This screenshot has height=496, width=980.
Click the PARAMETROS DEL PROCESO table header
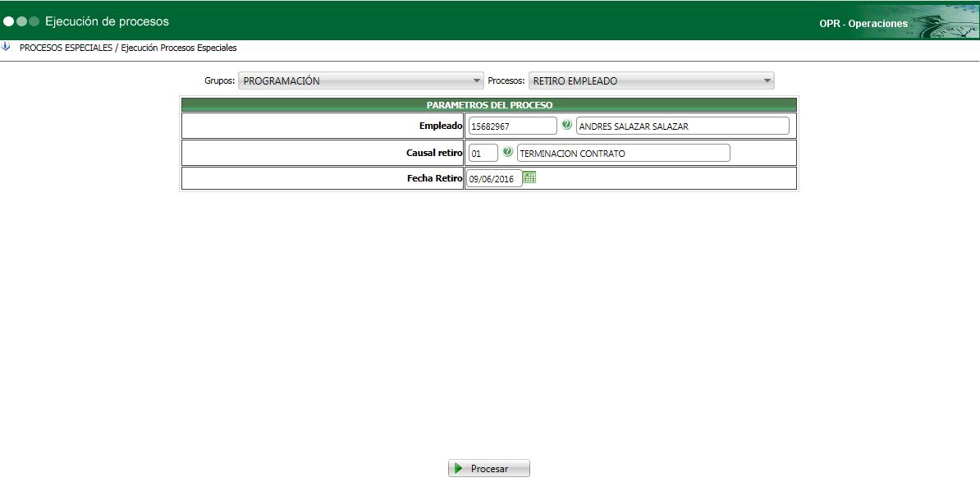pyautogui.click(x=489, y=105)
